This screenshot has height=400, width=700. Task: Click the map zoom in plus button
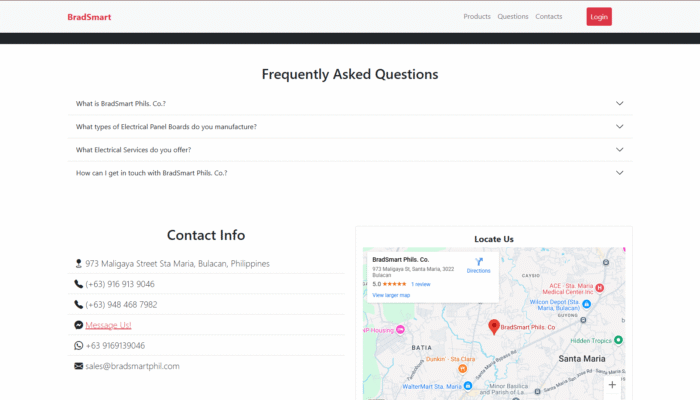tap(612, 385)
